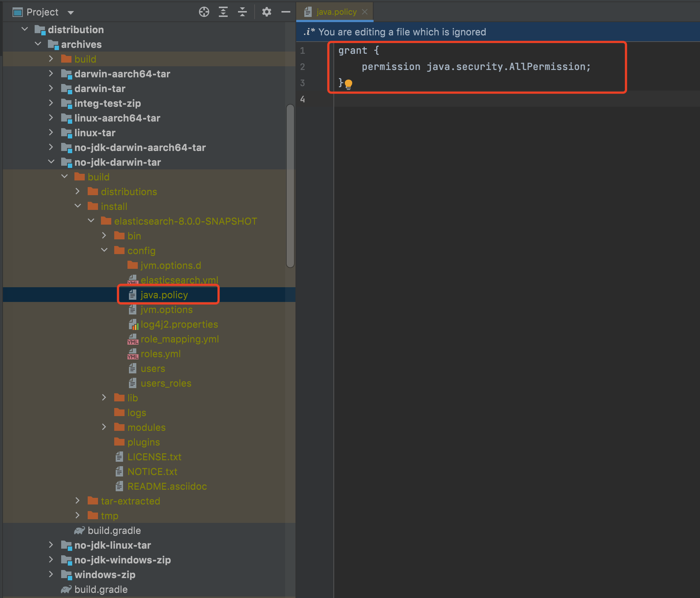The height and width of the screenshot is (598, 700).
Task: Expand the darwin-aarch64-tar folder
Action: [51, 74]
